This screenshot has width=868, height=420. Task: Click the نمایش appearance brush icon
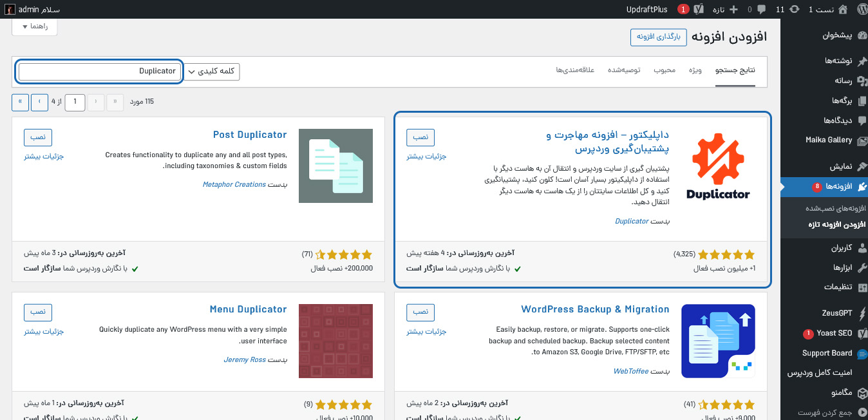(x=862, y=166)
